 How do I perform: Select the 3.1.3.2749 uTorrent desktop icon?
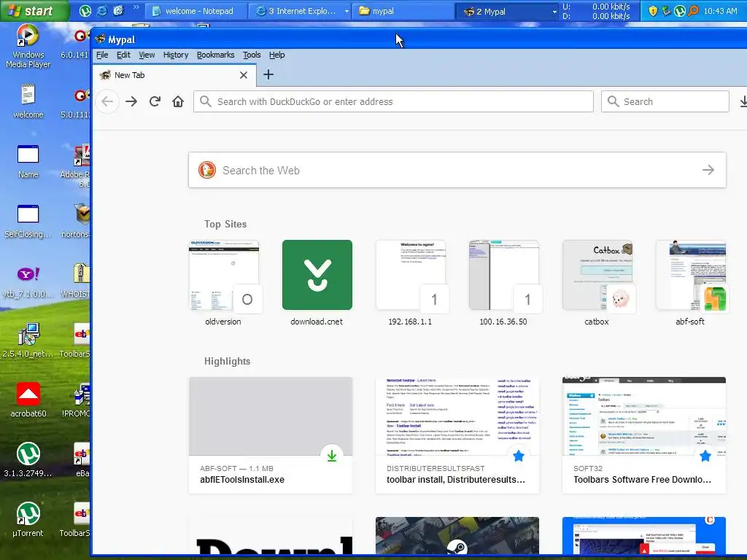coord(28,460)
